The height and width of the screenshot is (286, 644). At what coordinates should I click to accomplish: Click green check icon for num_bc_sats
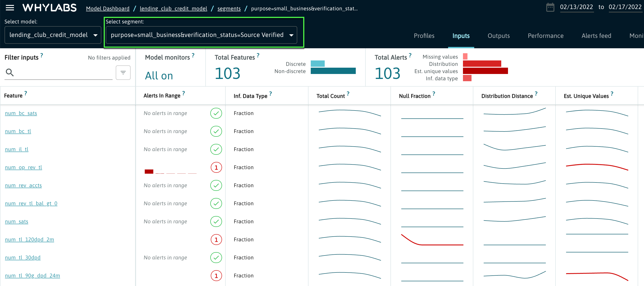(216, 113)
